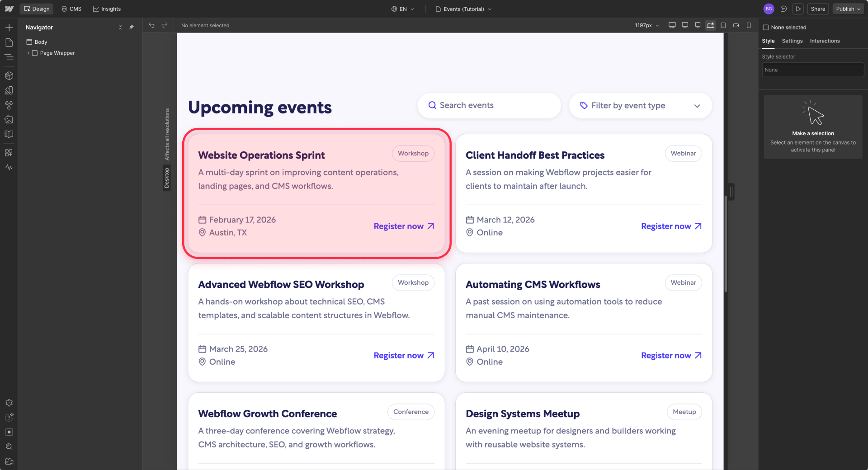Switch to the third desktop monitor breakpoint
Image resolution: width=868 pixels, height=470 pixels.
698,25
